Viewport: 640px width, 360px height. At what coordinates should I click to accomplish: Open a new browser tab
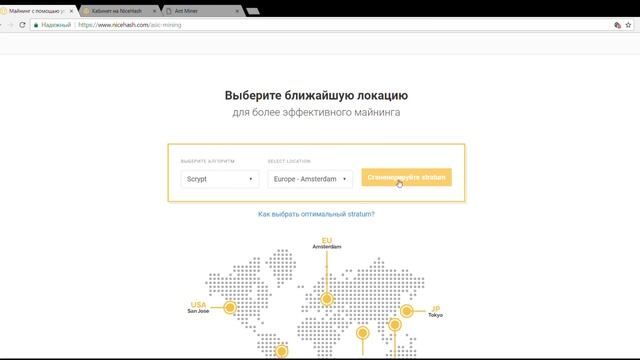coord(253,11)
